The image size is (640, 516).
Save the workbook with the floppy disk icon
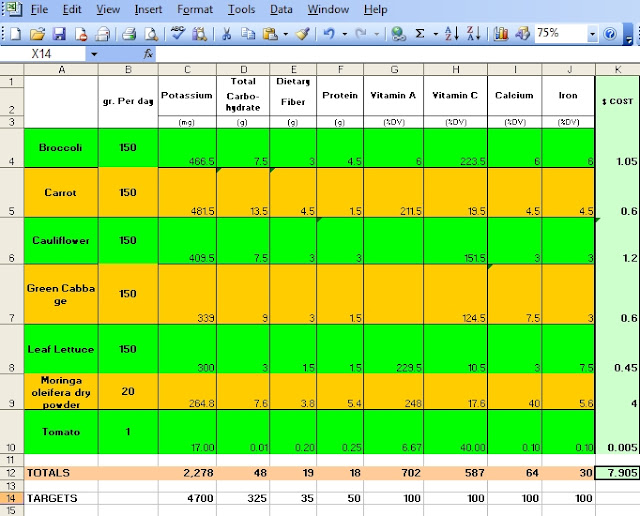coord(59,33)
